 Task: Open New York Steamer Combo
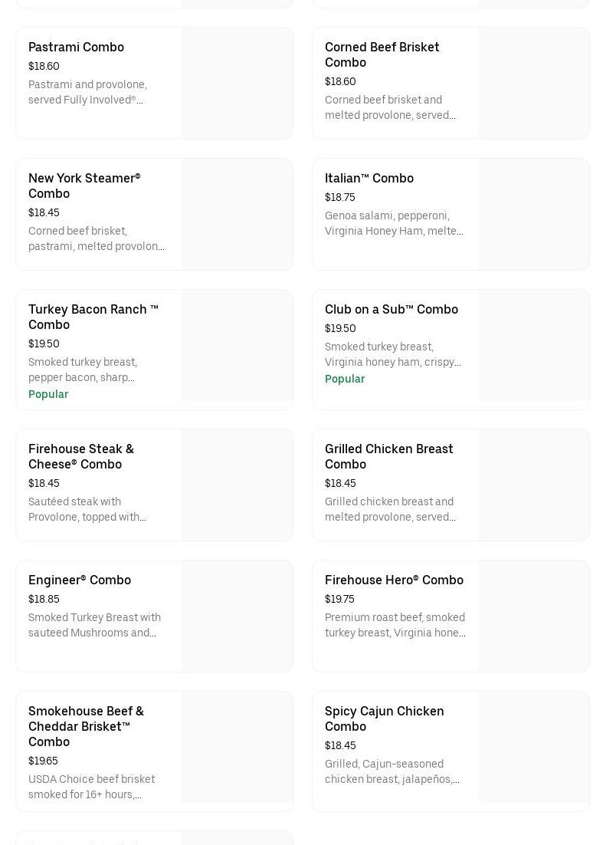pos(84,186)
